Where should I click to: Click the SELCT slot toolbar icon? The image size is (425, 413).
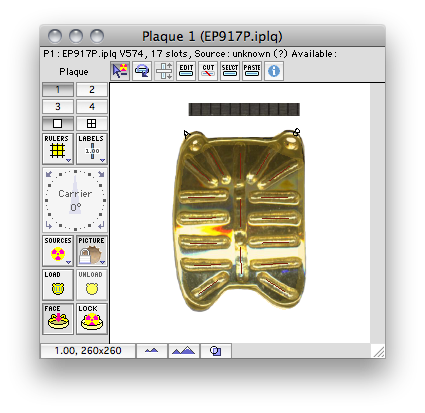pos(230,71)
